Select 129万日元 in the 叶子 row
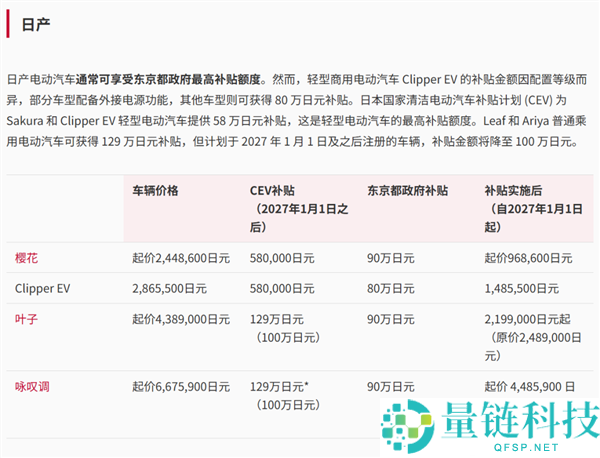The height and width of the screenshot is (458, 600). tap(277, 319)
